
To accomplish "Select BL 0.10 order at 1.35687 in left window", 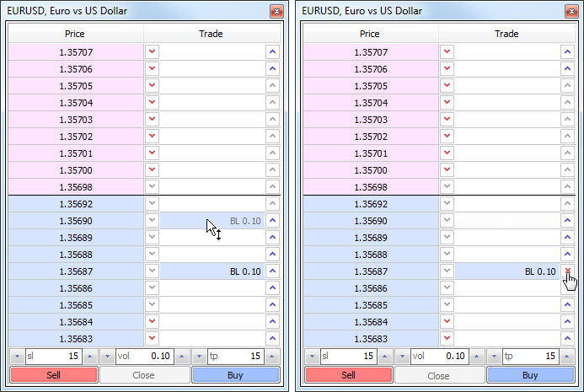I will click(211, 271).
